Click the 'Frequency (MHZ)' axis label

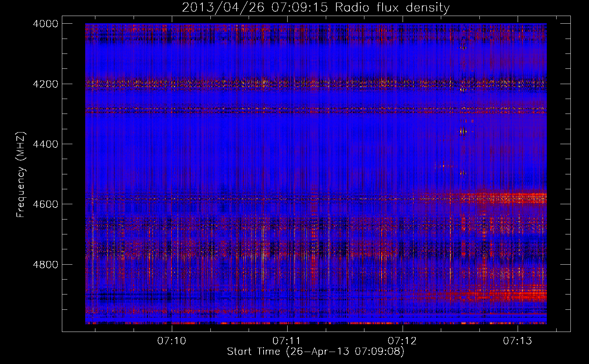point(21,174)
